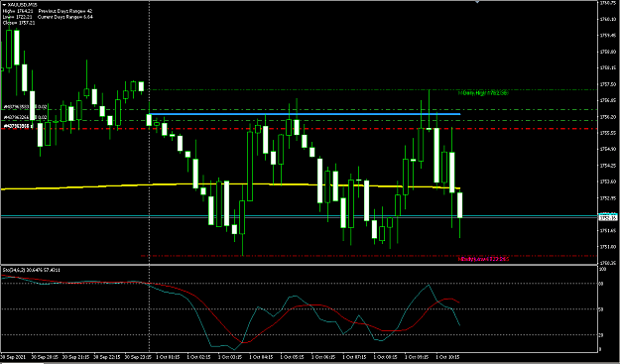Image resolution: width=620 pixels, height=364 pixels.
Task: Click the '30 Sep 21:15' time axis label
Action: click(x=76, y=357)
